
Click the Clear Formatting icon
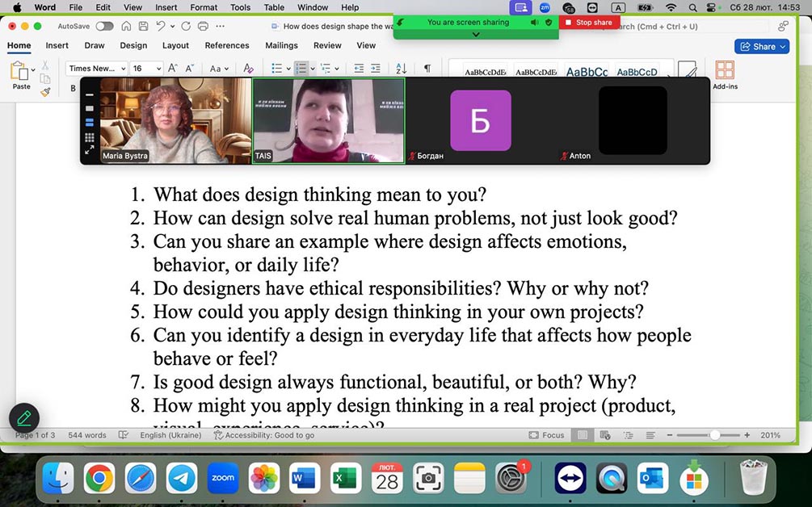click(249, 69)
